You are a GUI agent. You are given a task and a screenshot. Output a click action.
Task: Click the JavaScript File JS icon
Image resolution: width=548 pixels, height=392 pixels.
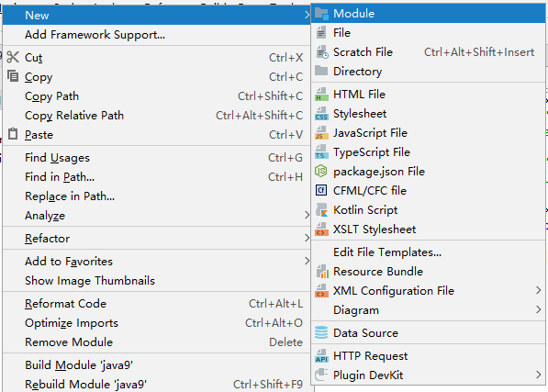tap(321, 133)
